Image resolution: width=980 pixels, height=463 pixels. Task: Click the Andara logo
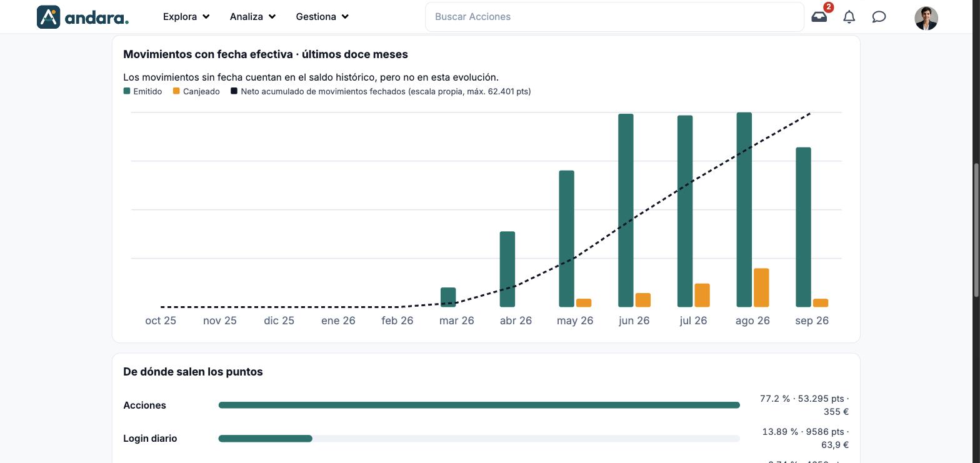point(82,17)
